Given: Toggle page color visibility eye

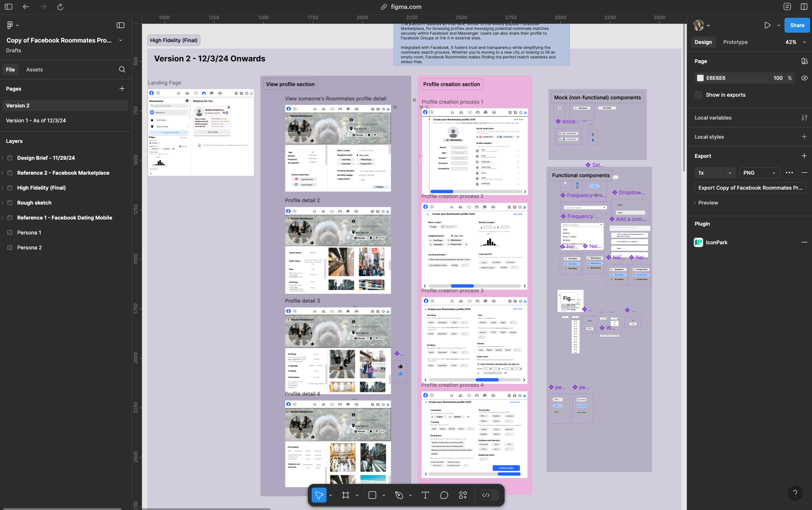Looking at the screenshot, I should tap(804, 78).
